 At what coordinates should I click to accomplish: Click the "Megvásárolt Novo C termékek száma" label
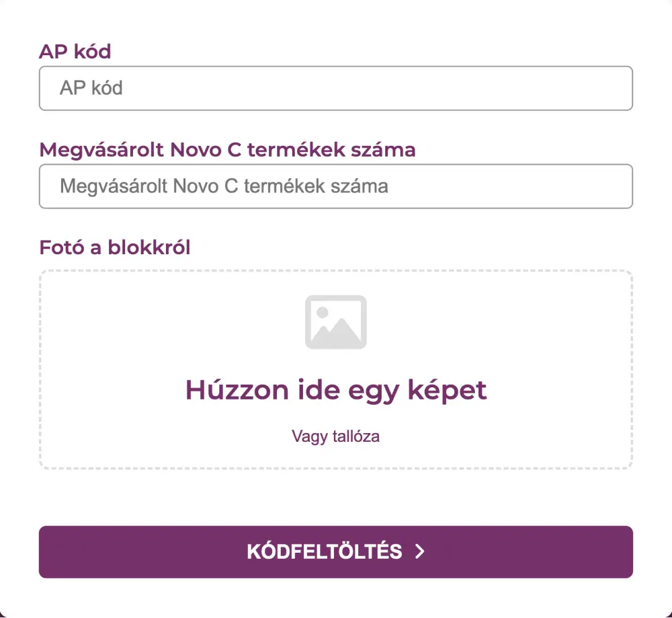point(227,149)
